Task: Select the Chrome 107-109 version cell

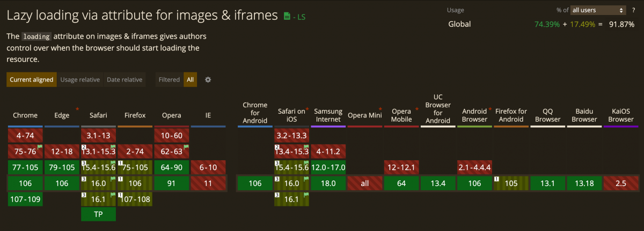Action: pos(25,199)
